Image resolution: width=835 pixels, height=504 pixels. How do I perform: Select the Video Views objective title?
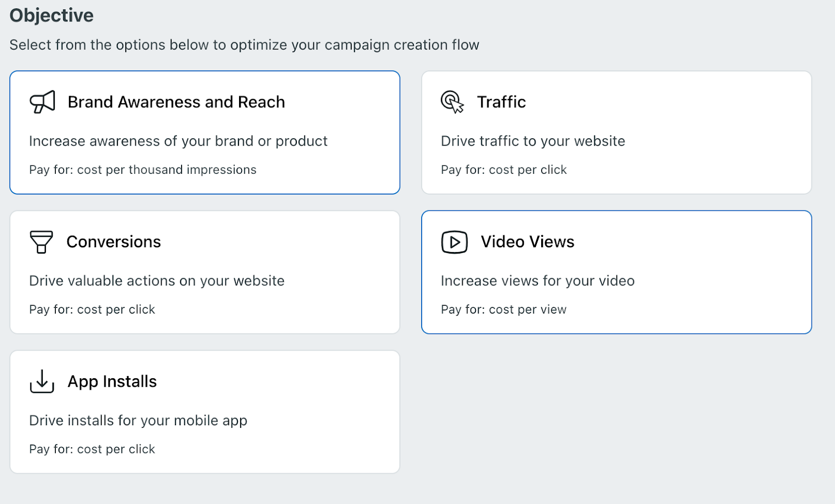coord(527,242)
